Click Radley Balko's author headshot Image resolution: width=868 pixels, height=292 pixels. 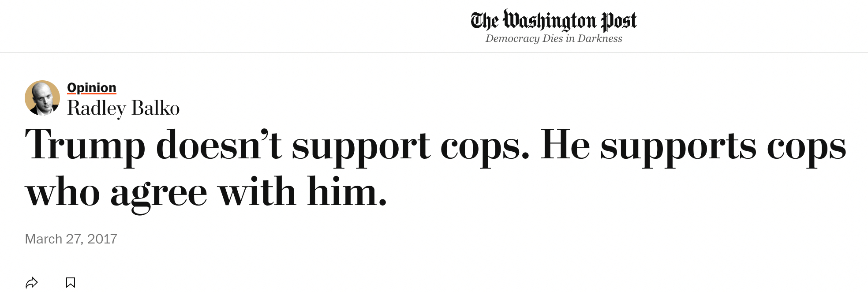42,98
